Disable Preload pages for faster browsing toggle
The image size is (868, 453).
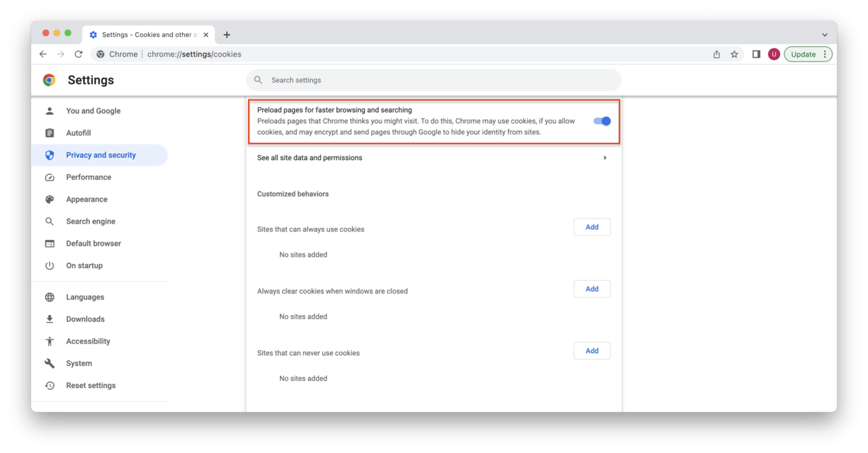(x=602, y=121)
